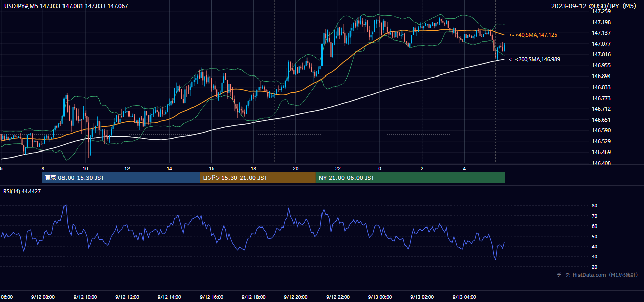This screenshot has width=644, height=302.
Task: Click price axis value 146.833
Action: [601, 87]
